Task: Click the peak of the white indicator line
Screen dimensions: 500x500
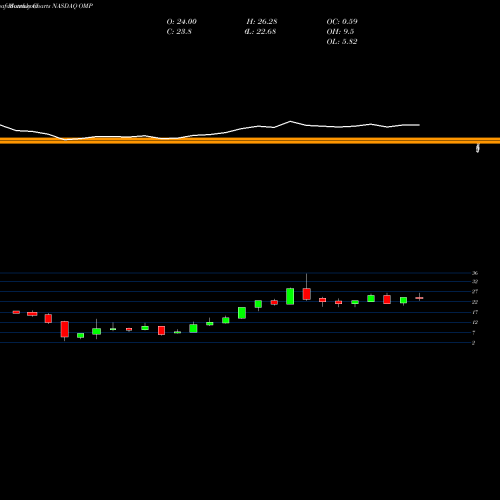Action: pos(290,121)
